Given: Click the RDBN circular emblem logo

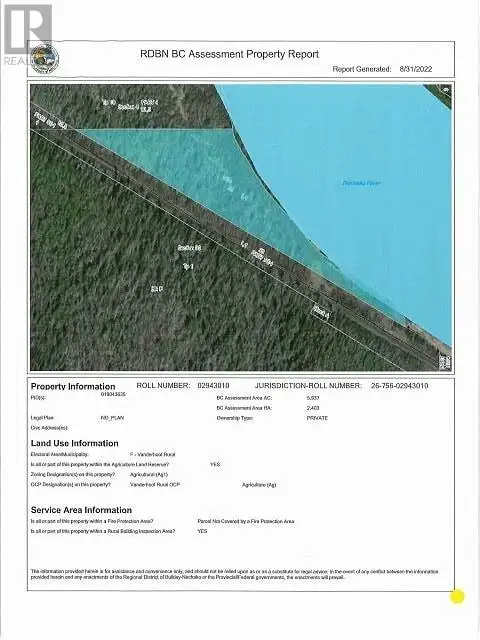Looking at the screenshot, I should pos(45,59).
